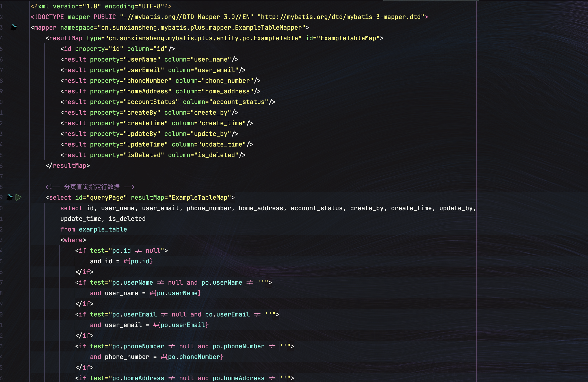Viewport: 588px width, 382px height.
Task: Click the SQL line starting select id, user_name
Action: pyautogui.click(x=268, y=208)
